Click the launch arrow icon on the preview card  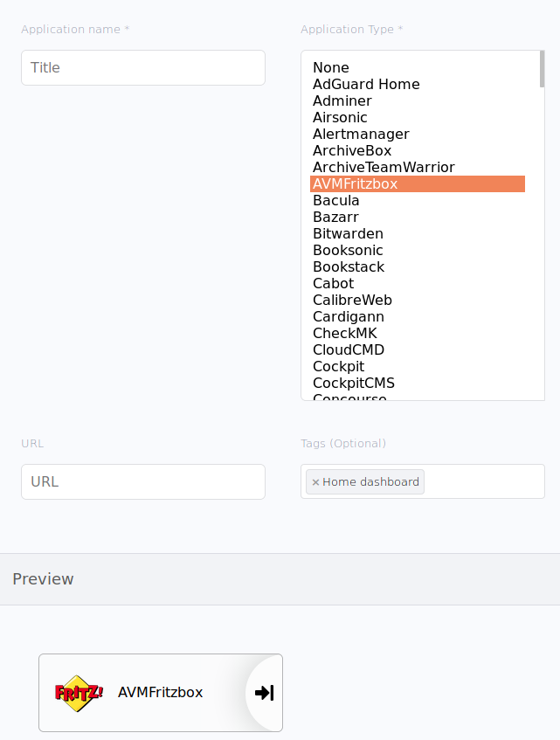pyautogui.click(x=262, y=692)
